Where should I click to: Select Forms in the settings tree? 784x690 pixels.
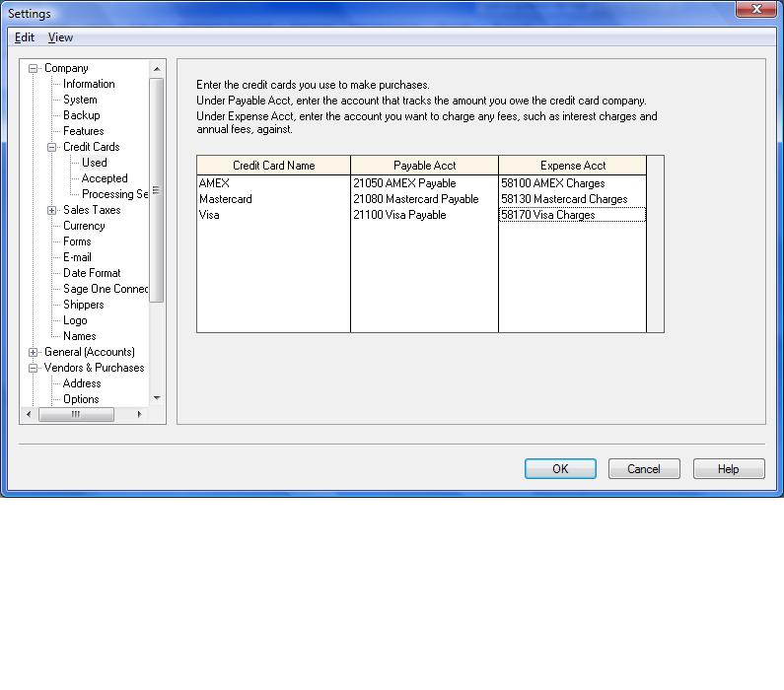[x=77, y=241]
